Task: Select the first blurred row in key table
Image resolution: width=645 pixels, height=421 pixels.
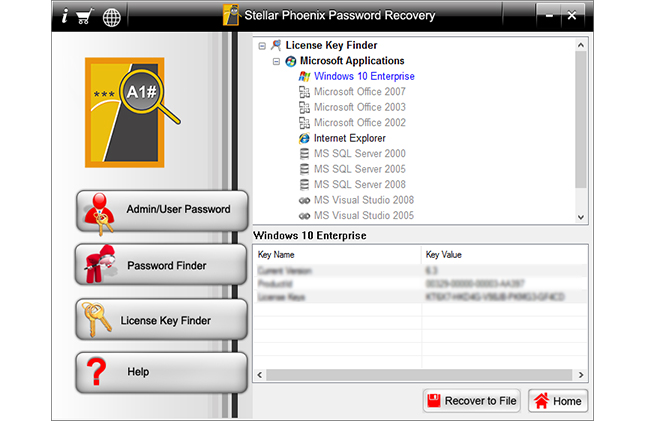Action: [x=420, y=270]
